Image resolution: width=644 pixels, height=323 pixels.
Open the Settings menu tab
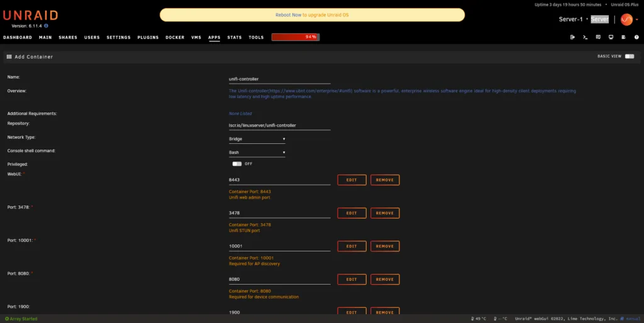point(118,37)
